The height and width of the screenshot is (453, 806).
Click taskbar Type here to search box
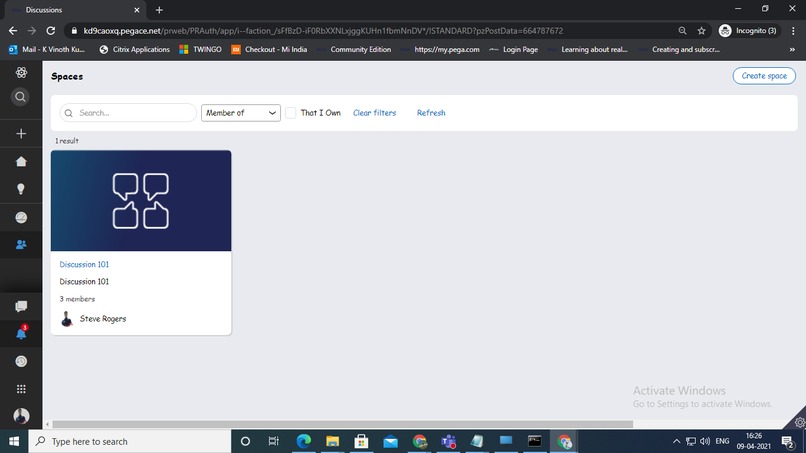130,441
